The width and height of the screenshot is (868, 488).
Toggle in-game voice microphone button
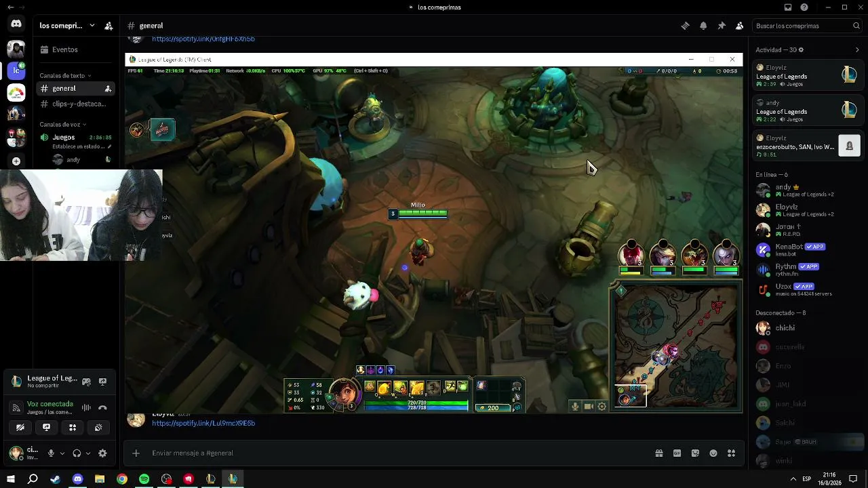pos(575,407)
